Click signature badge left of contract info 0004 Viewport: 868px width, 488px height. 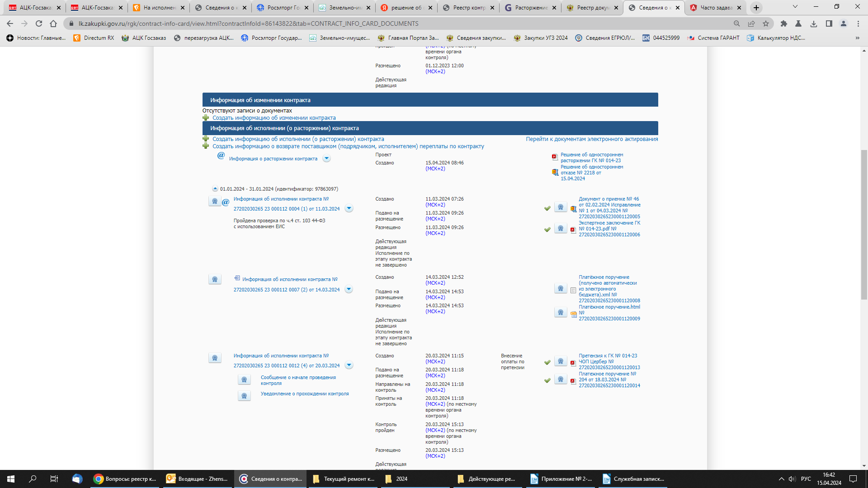tap(215, 202)
